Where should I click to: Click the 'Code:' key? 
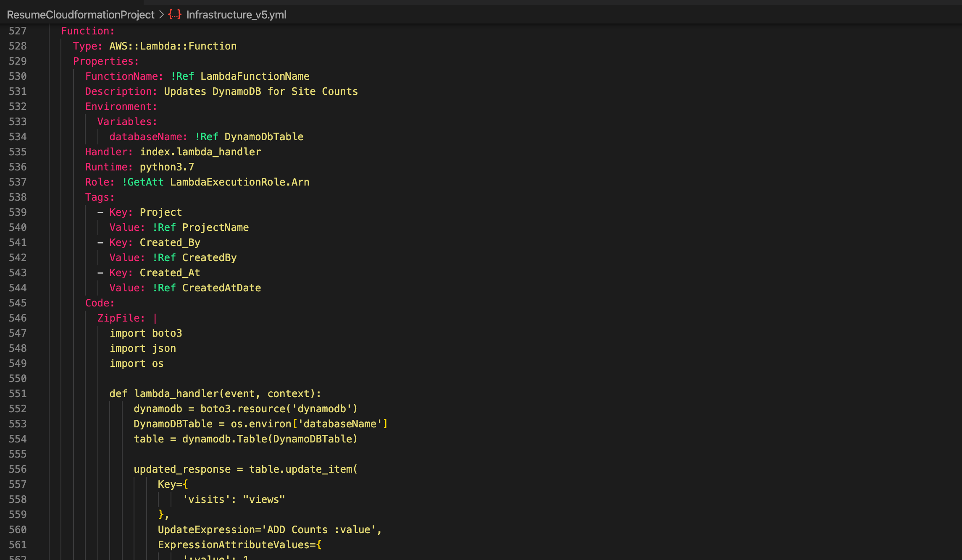point(100,303)
